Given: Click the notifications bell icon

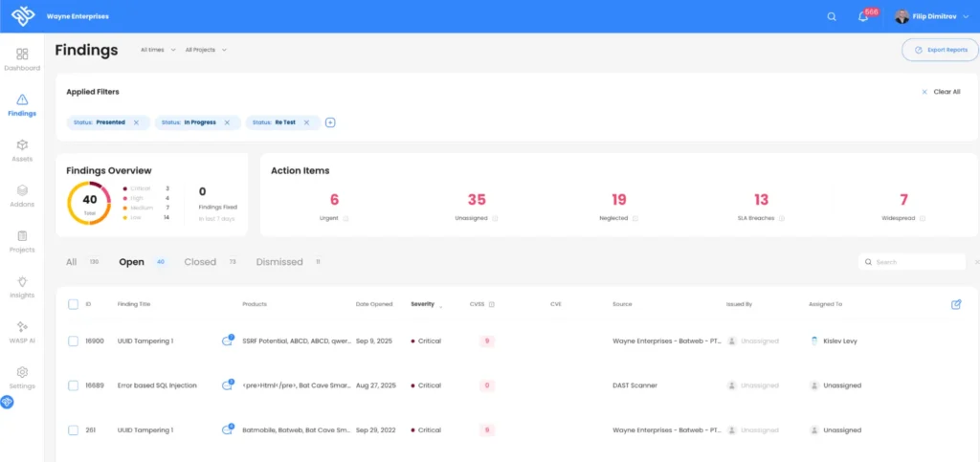Looking at the screenshot, I should tap(863, 16).
